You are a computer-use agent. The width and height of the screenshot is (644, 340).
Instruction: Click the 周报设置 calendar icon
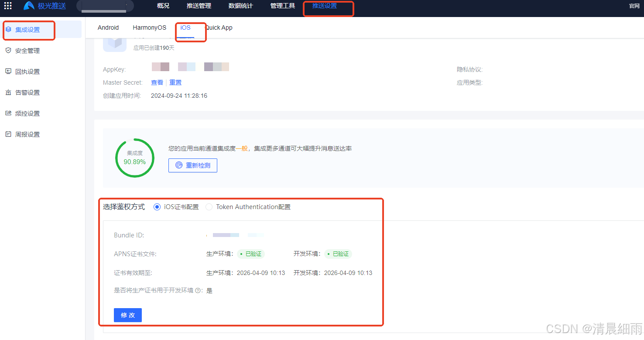click(x=8, y=134)
